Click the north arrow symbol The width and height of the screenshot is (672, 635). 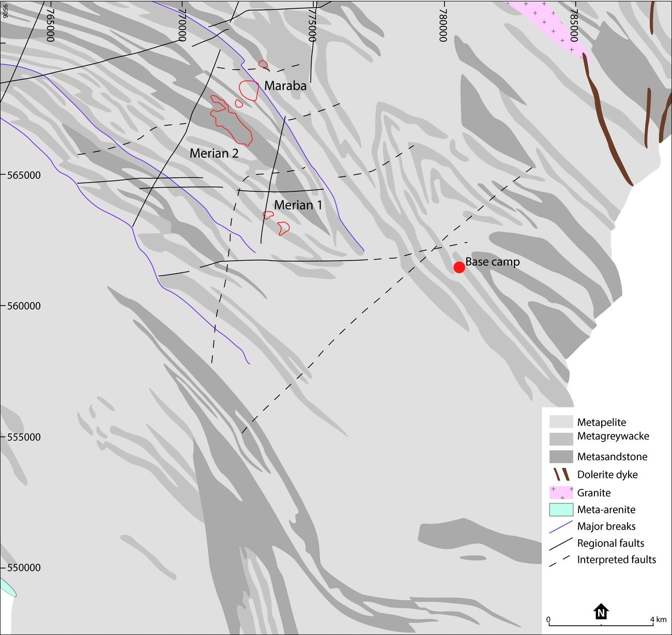pyautogui.click(x=601, y=612)
